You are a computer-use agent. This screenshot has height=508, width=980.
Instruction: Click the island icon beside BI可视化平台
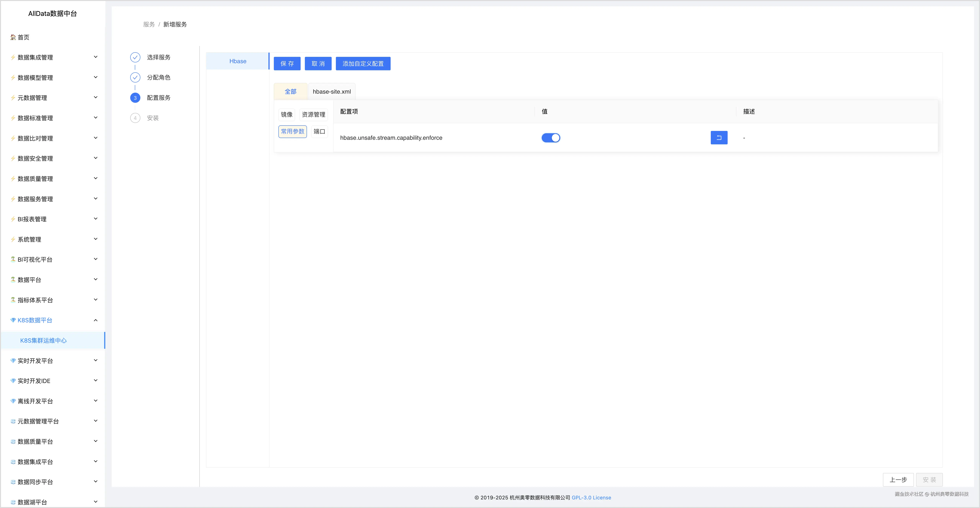click(13, 259)
